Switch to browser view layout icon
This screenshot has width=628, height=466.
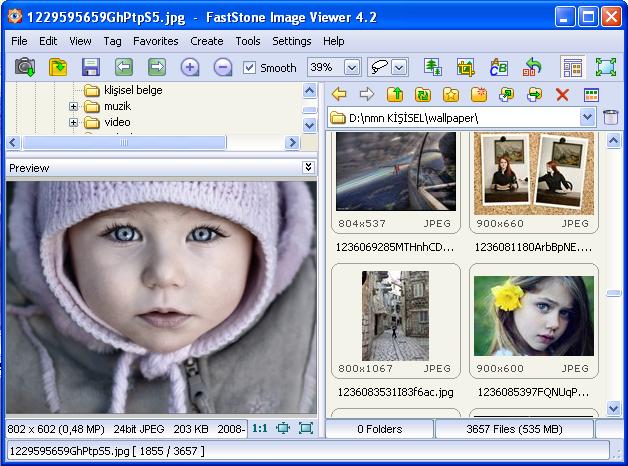click(572, 67)
